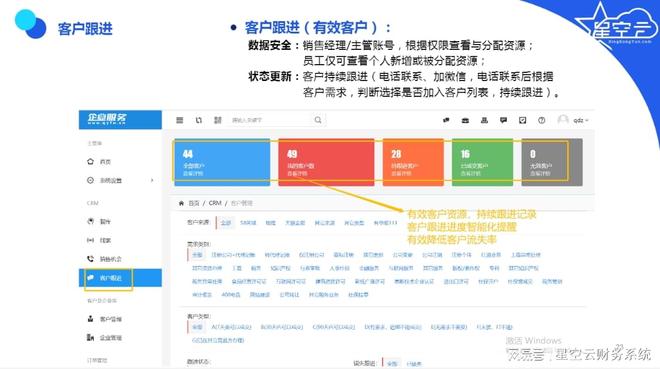Viewport: 660px width, 369px height.
Task: Select the highlighted 客户跟进 sidebar item
Action: click(x=120, y=278)
